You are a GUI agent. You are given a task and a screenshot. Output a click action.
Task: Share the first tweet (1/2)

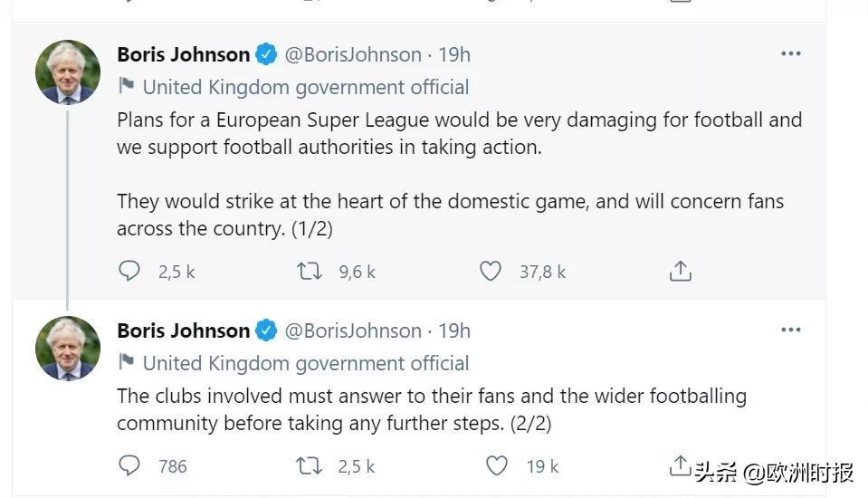click(x=680, y=271)
